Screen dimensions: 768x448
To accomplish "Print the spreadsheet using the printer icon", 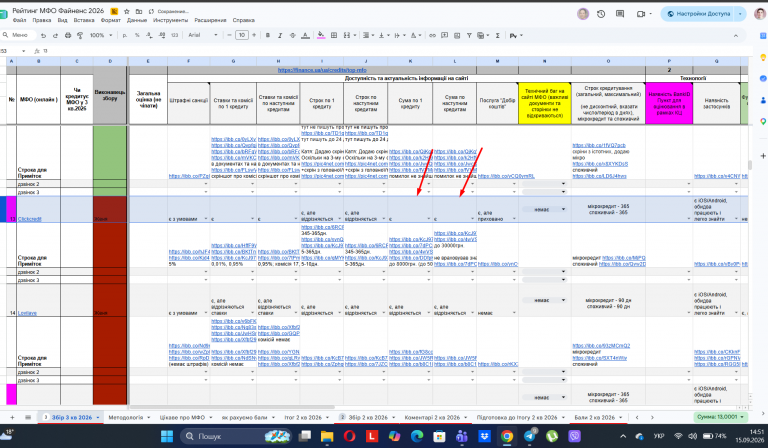I will point(68,35).
